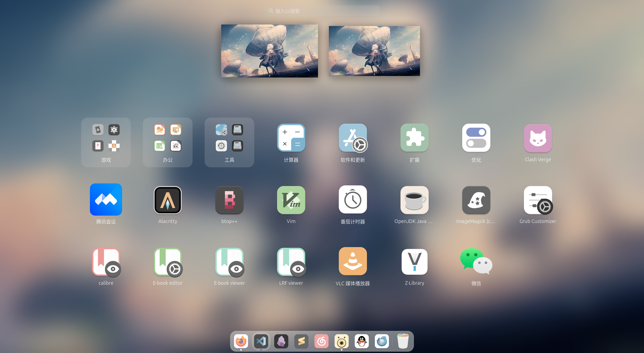This screenshot has height=353, width=644.
Task: Expand the 游戏 games app folder
Action: [106, 142]
